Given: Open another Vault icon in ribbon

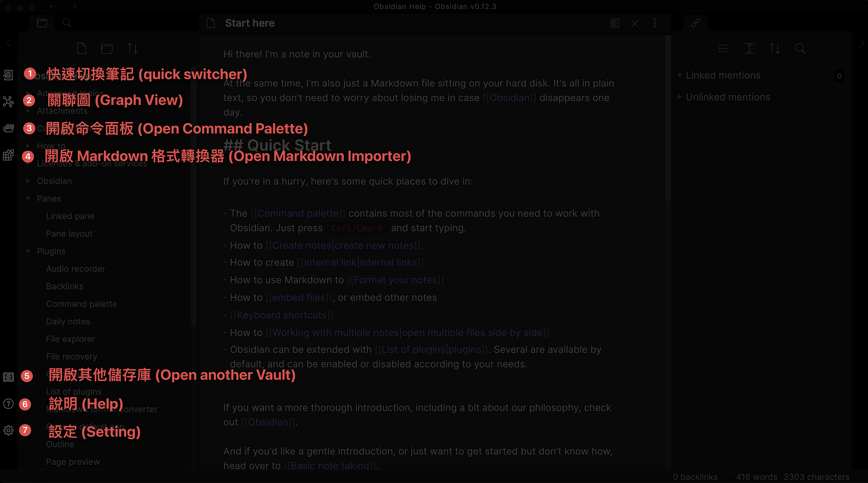Looking at the screenshot, I should [8, 377].
